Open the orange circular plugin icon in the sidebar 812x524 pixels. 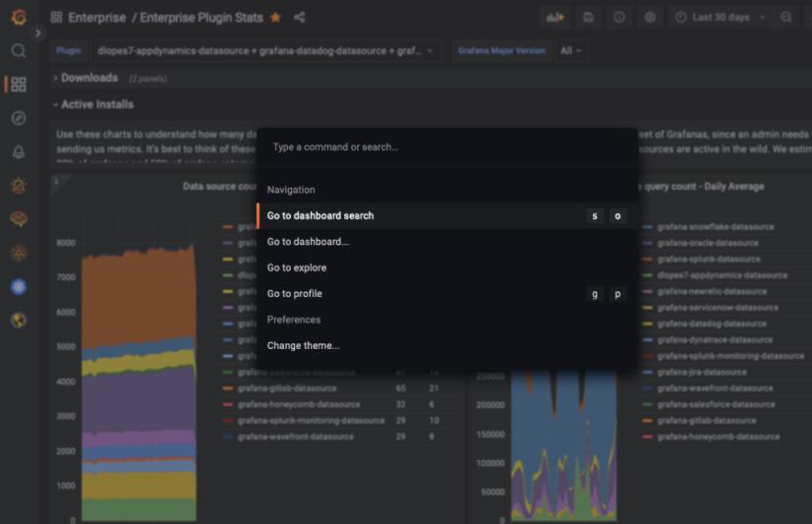tap(19, 254)
